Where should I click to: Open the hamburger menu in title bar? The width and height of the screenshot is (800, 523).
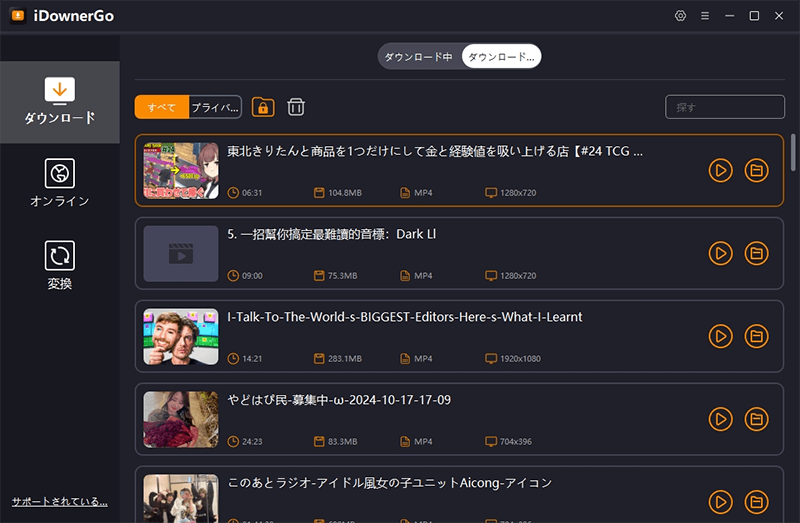pos(705,16)
